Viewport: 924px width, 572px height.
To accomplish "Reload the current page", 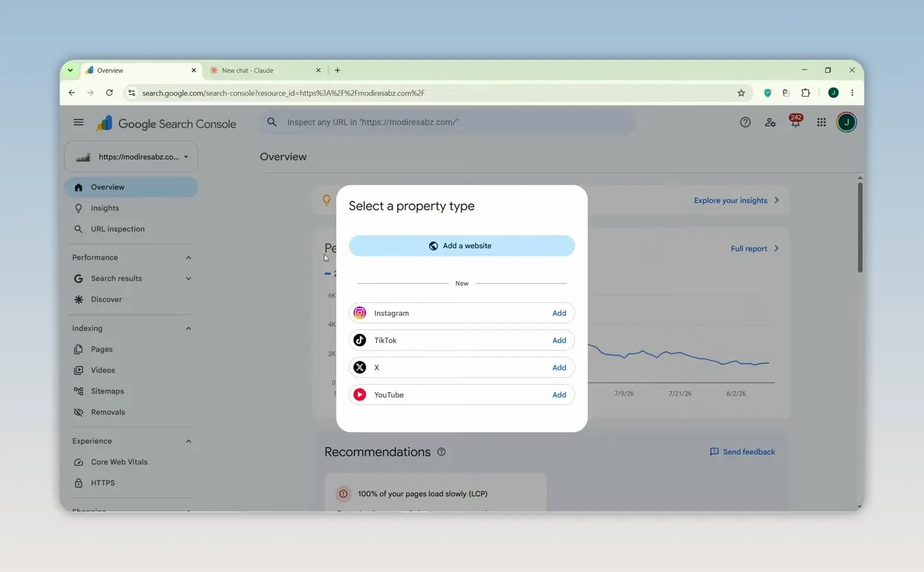I will (x=109, y=93).
